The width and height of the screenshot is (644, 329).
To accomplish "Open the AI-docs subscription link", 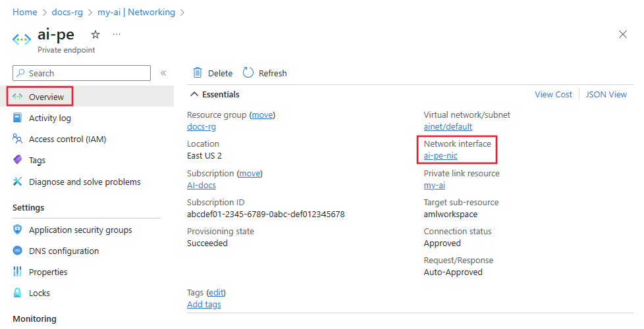I will [x=201, y=186].
